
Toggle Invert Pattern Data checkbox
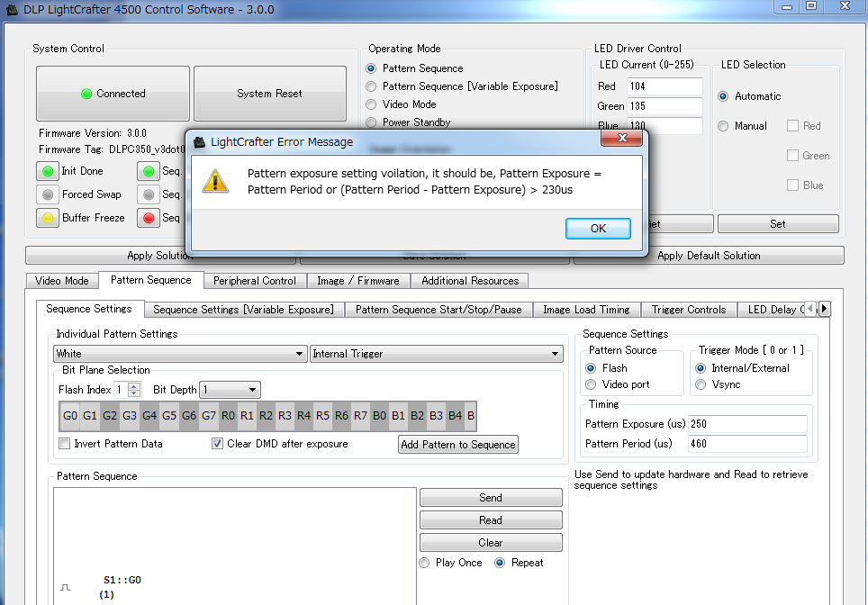tap(65, 443)
